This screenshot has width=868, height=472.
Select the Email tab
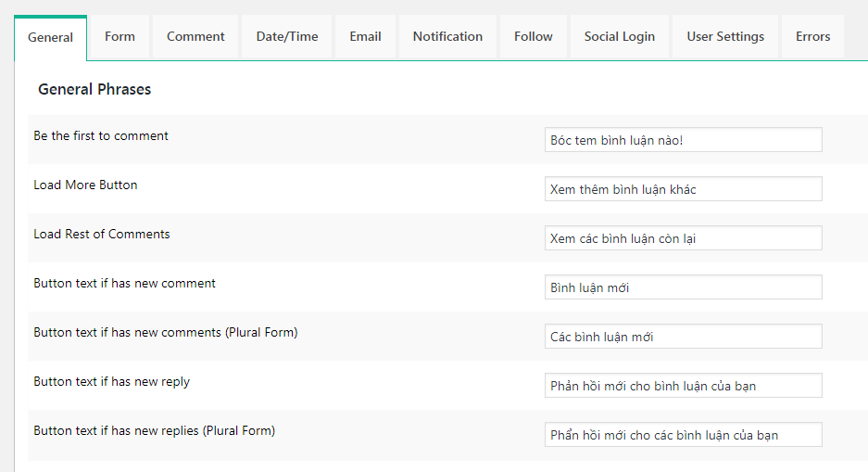pos(365,37)
